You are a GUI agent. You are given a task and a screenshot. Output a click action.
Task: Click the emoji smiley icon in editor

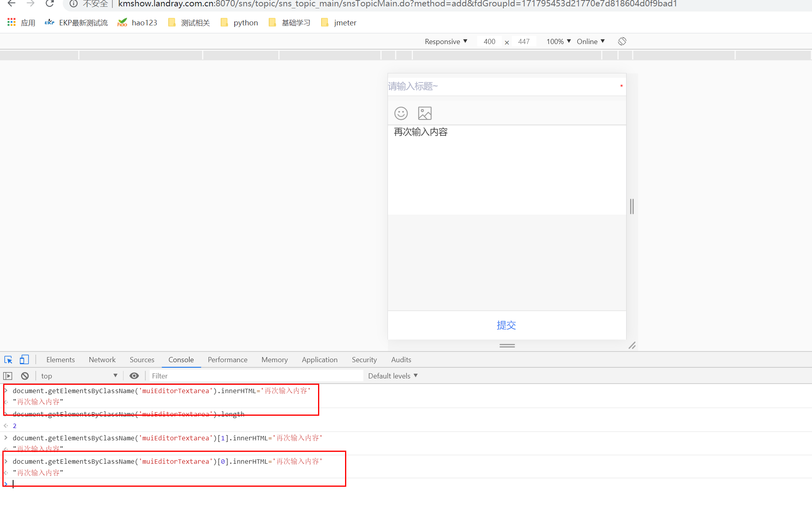[401, 113]
